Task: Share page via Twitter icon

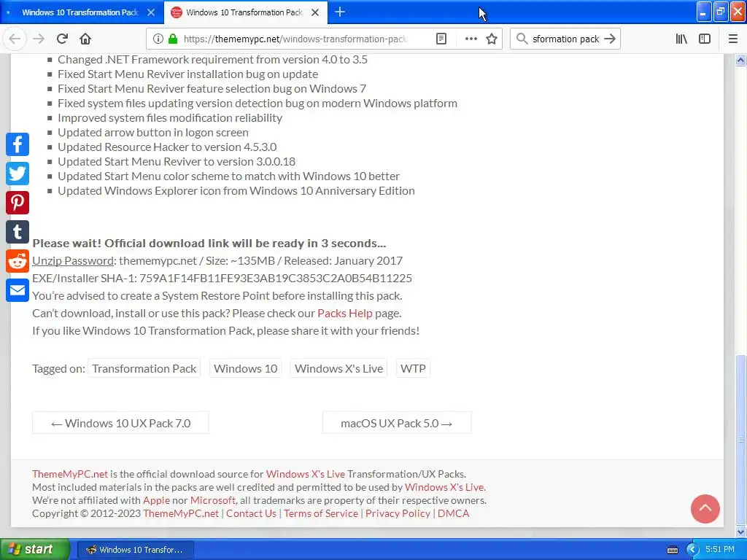Action: (x=18, y=174)
